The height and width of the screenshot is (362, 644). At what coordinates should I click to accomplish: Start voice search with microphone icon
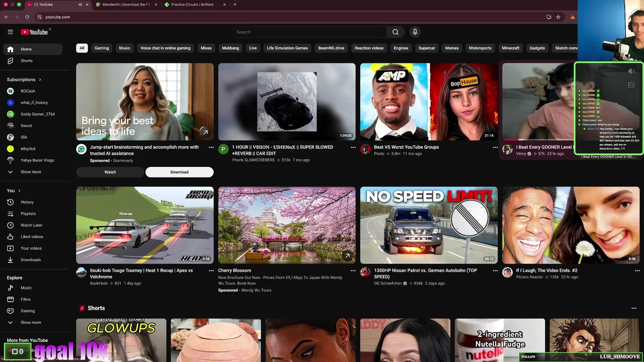415,32
